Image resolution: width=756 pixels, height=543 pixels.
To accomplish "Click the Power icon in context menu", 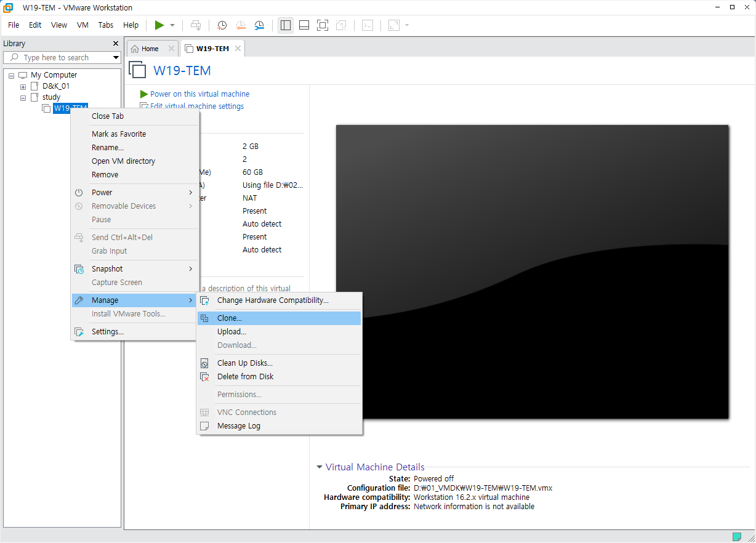I will pos(79,193).
